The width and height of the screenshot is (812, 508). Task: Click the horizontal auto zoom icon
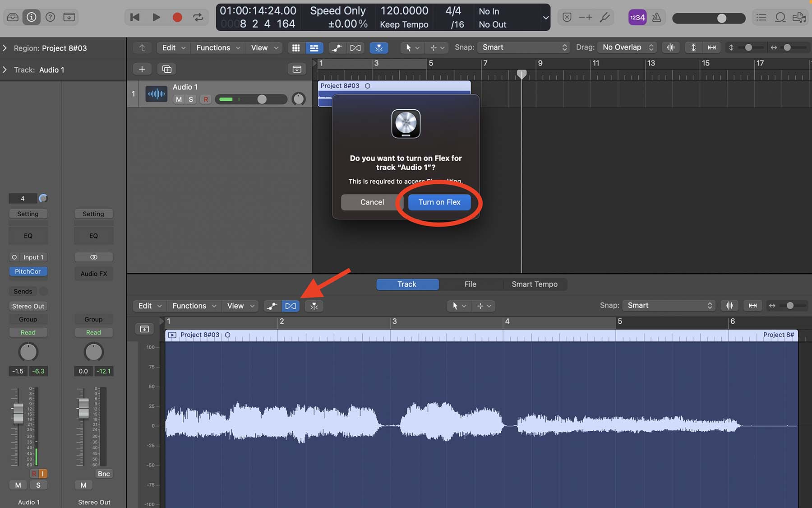click(x=712, y=47)
